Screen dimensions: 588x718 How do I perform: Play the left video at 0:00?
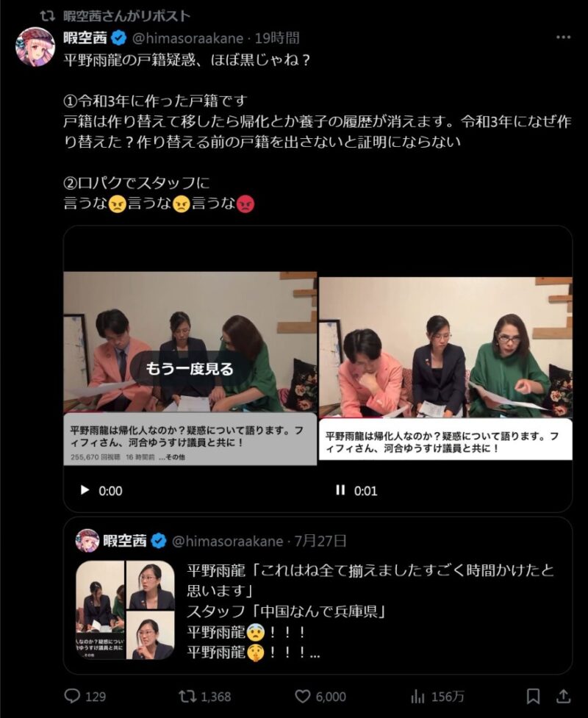pos(85,490)
